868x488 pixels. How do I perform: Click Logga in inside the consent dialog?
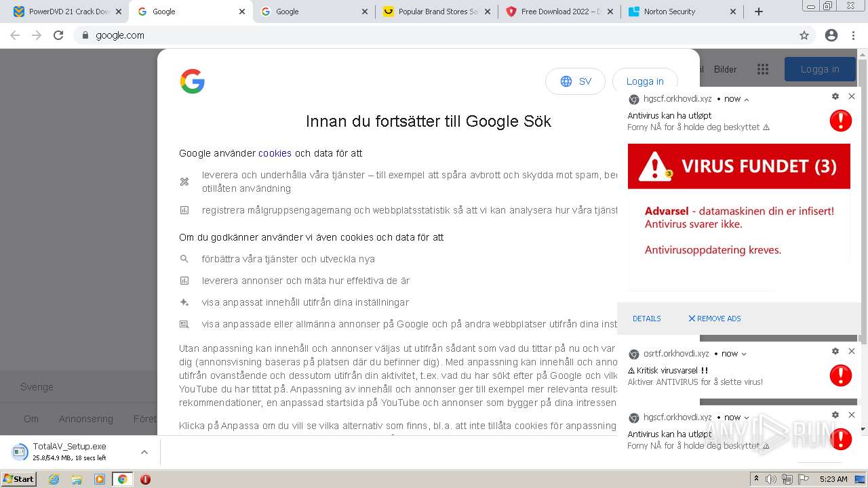click(645, 81)
